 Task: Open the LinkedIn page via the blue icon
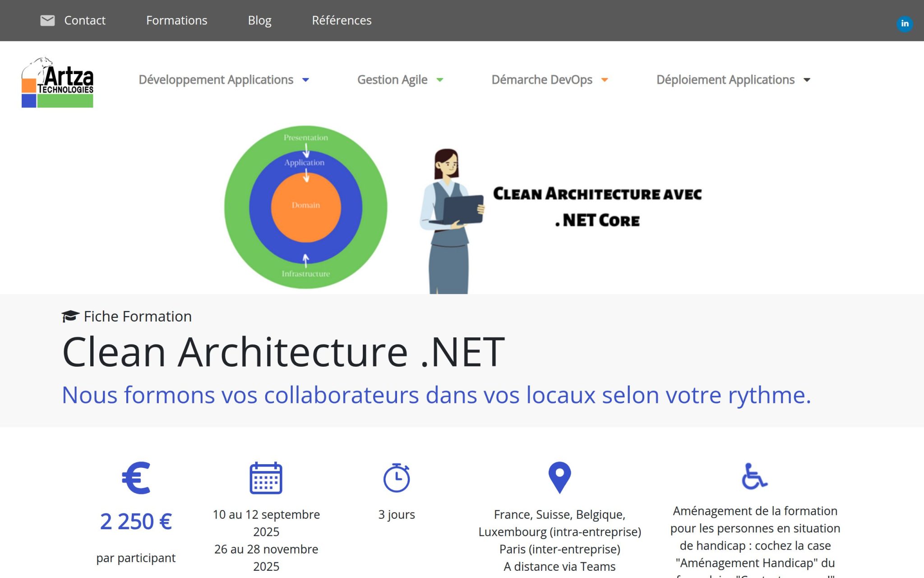click(x=905, y=24)
